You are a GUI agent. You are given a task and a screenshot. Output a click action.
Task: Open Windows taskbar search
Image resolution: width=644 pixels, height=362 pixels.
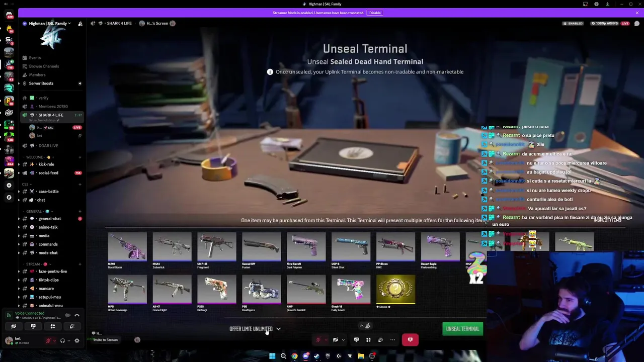(283, 356)
